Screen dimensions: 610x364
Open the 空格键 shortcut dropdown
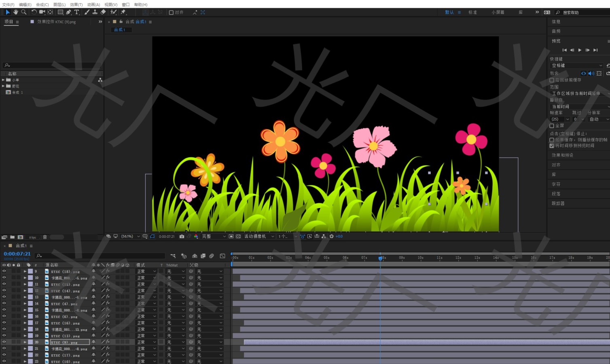[577, 66]
